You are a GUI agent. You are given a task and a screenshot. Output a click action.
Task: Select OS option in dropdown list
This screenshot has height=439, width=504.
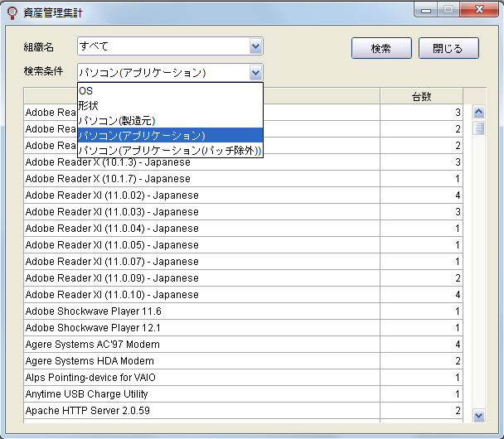coord(171,90)
